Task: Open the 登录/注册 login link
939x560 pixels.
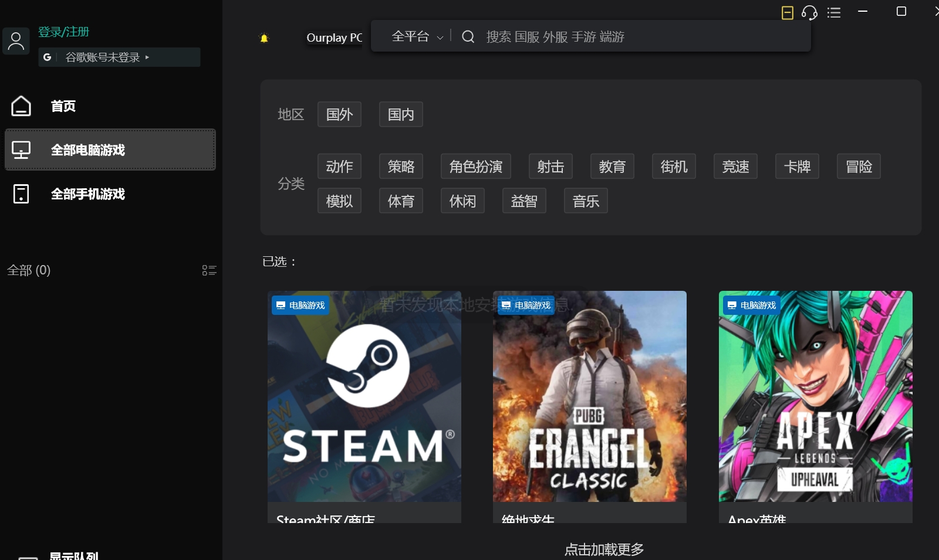Action: click(x=63, y=32)
